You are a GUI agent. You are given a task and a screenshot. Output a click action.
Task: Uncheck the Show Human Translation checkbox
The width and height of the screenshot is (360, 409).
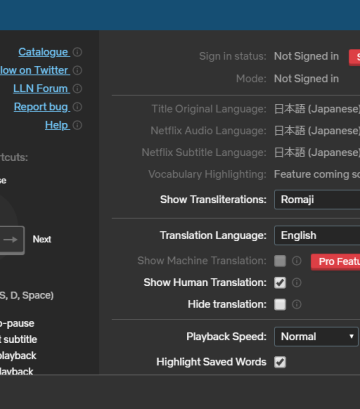[280, 283]
